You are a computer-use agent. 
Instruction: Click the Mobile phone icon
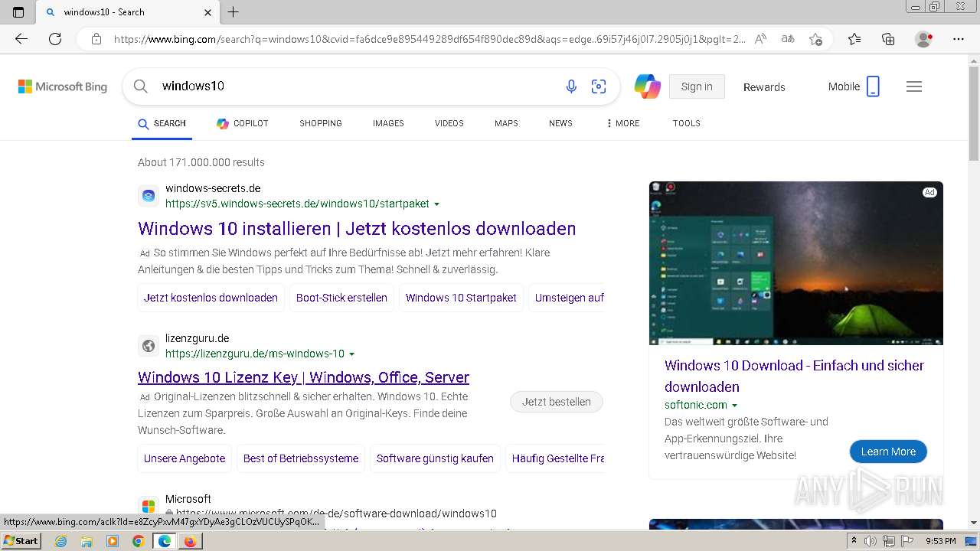873,86
